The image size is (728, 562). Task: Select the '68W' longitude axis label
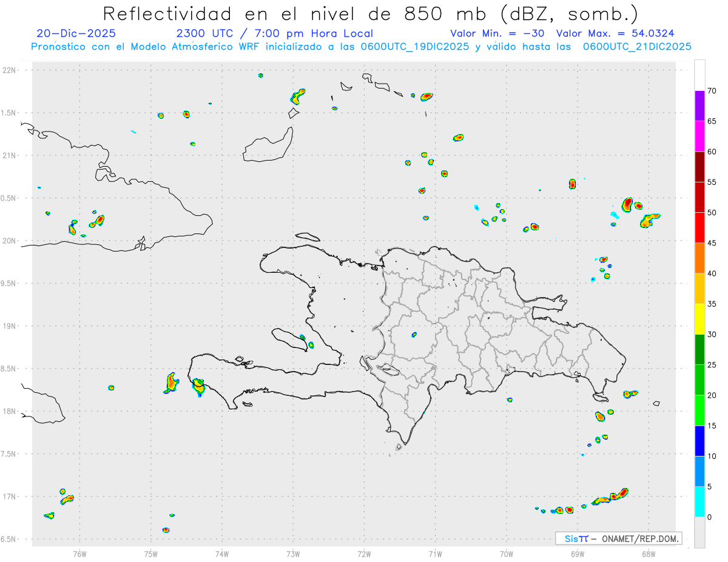(649, 554)
